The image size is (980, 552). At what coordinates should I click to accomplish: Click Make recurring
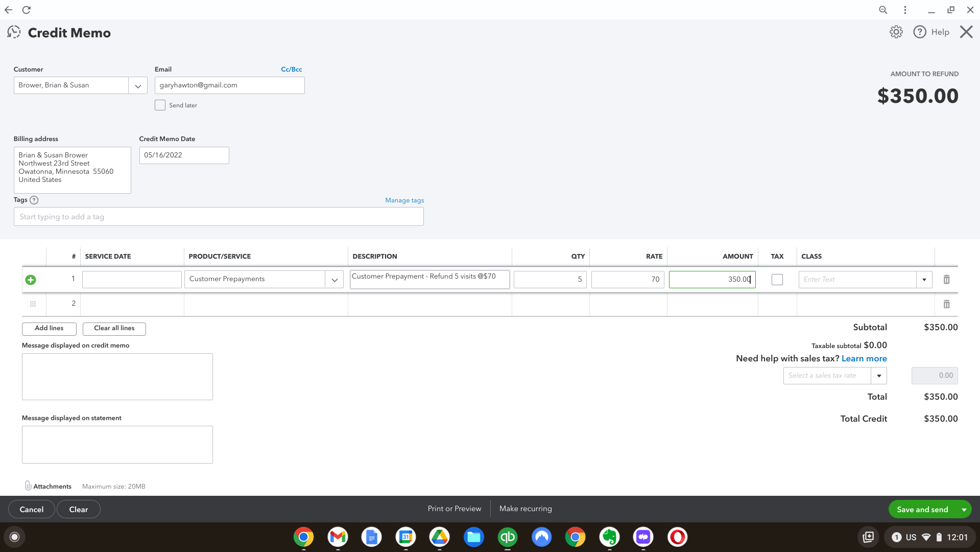[525, 509]
